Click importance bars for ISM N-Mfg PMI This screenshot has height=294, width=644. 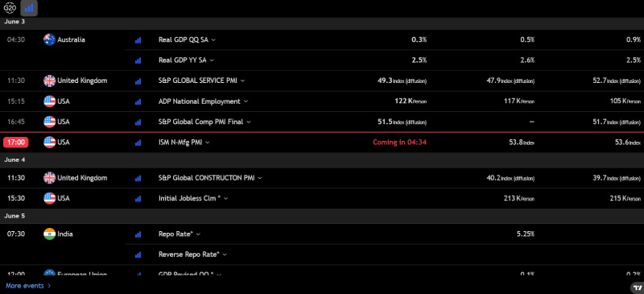[x=138, y=143]
